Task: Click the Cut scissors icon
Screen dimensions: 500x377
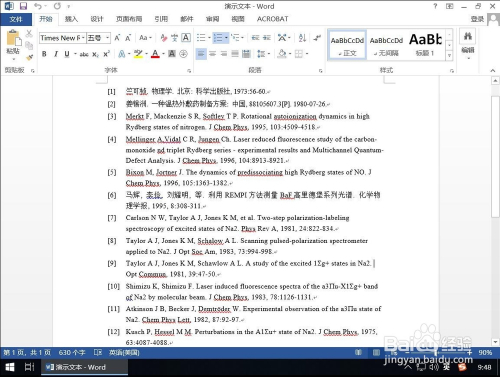Action: pos(29,33)
